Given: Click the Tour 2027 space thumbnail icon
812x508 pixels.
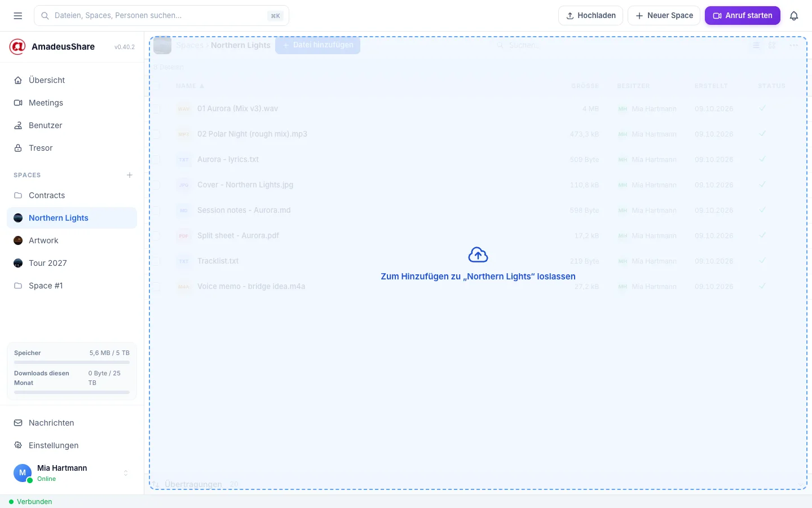Looking at the screenshot, I should pyautogui.click(x=18, y=263).
